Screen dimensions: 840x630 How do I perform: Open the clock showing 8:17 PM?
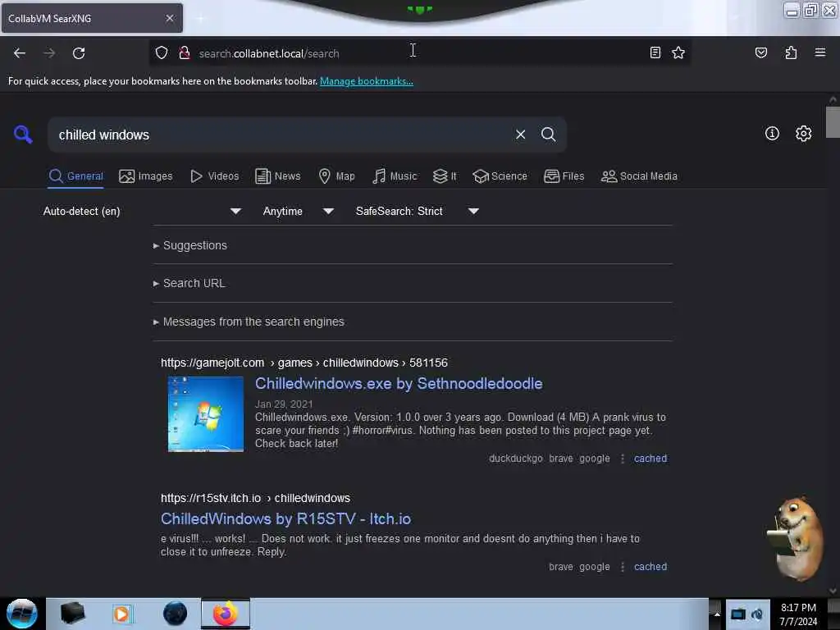point(797,614)
